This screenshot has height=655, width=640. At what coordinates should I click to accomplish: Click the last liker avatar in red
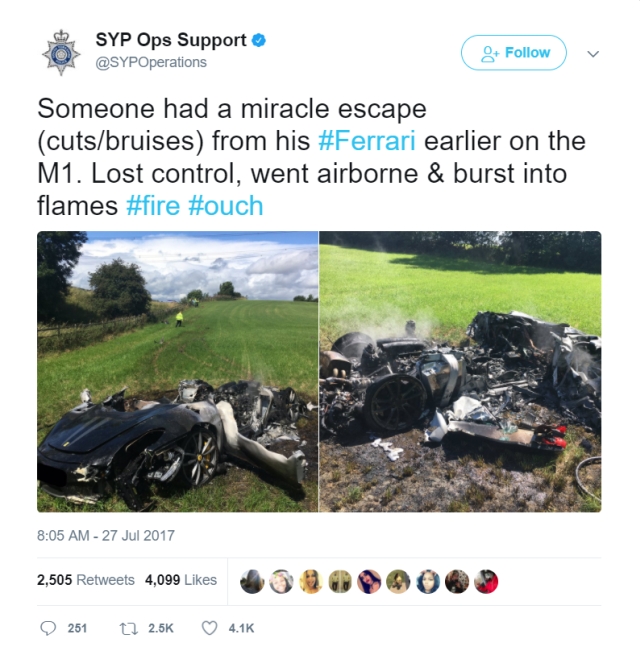[x=486, y=581]
